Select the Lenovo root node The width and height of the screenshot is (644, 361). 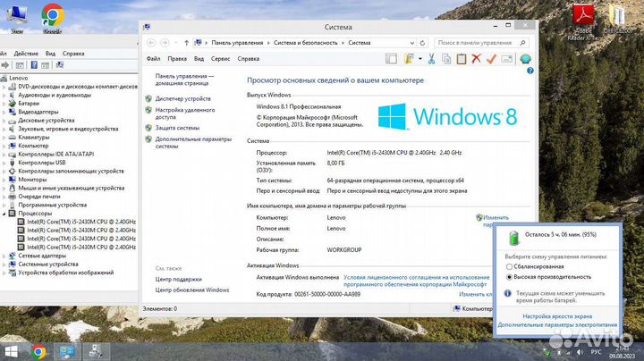click(18, 78)
